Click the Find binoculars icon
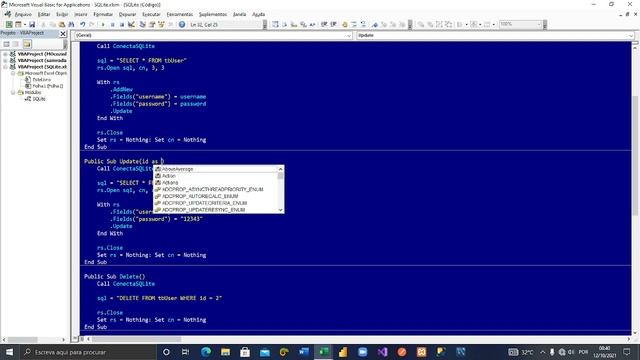 pos(72,24)
